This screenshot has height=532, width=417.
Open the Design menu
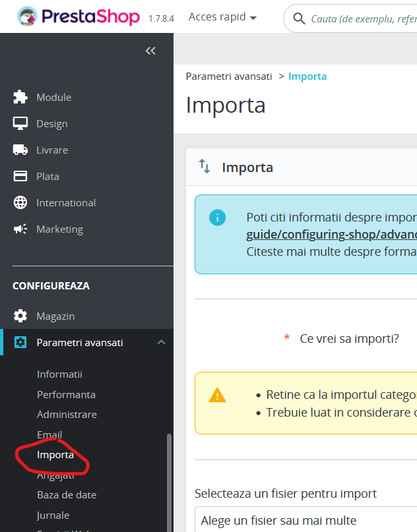click(52, 124)
